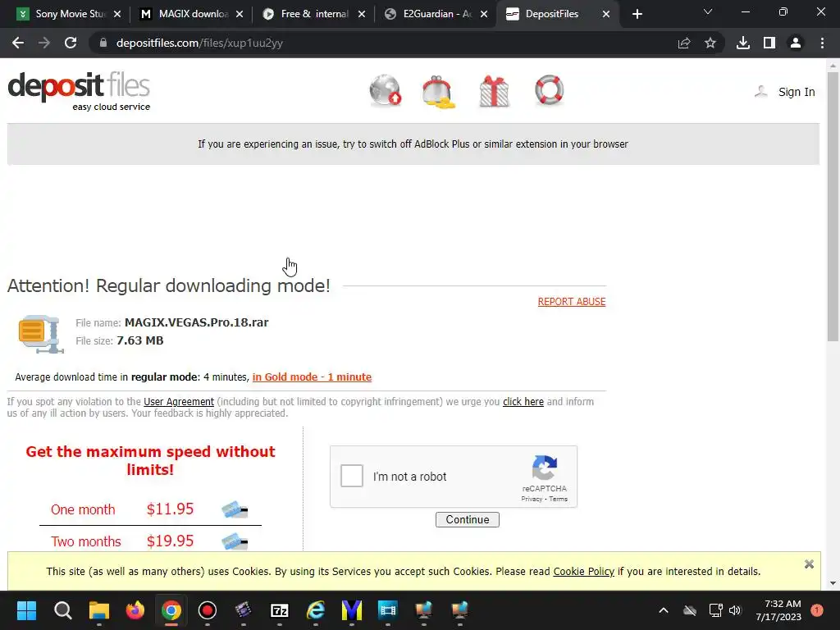Switch to Free & internal tab
This screenshot has height=630, width=840.
pos(314,14)
